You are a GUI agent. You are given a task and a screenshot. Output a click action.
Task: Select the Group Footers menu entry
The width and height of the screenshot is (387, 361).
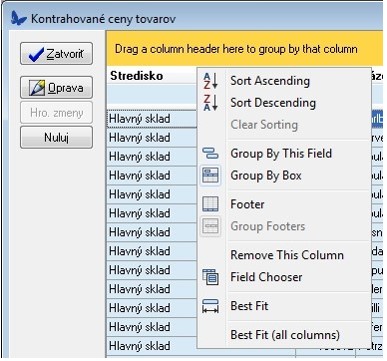click(283, 226)
